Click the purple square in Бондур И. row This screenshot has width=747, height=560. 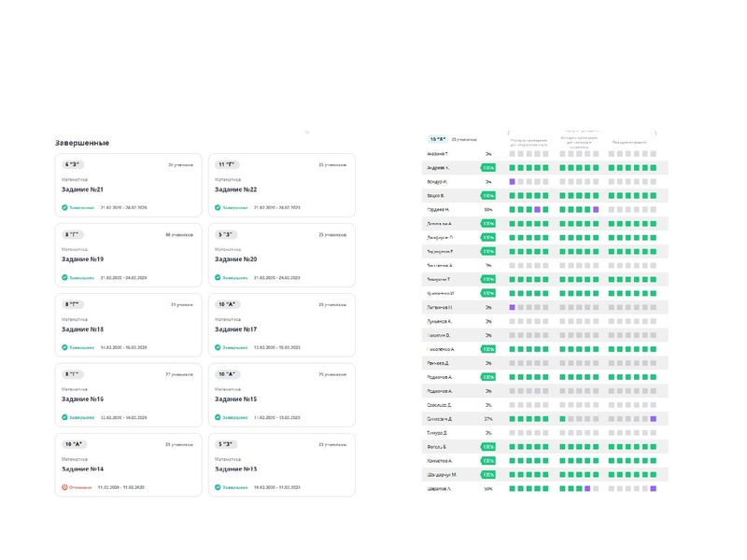(x=513, y=181)
